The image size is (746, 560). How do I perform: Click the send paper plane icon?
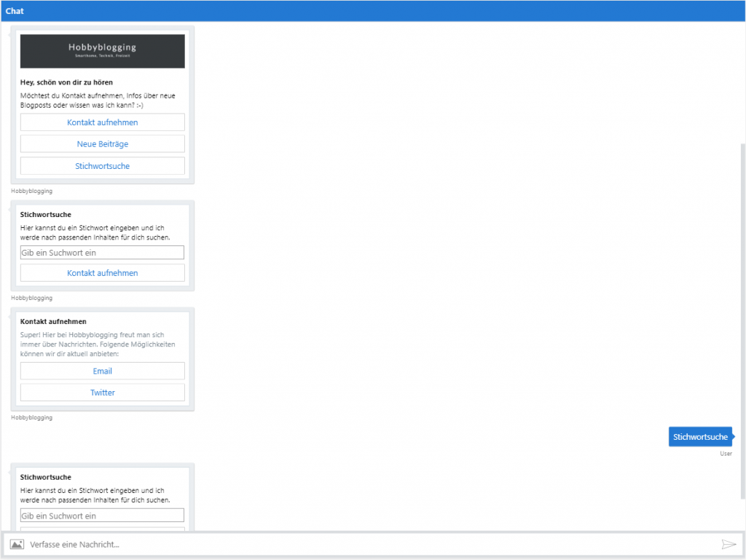tap(729, 544)
